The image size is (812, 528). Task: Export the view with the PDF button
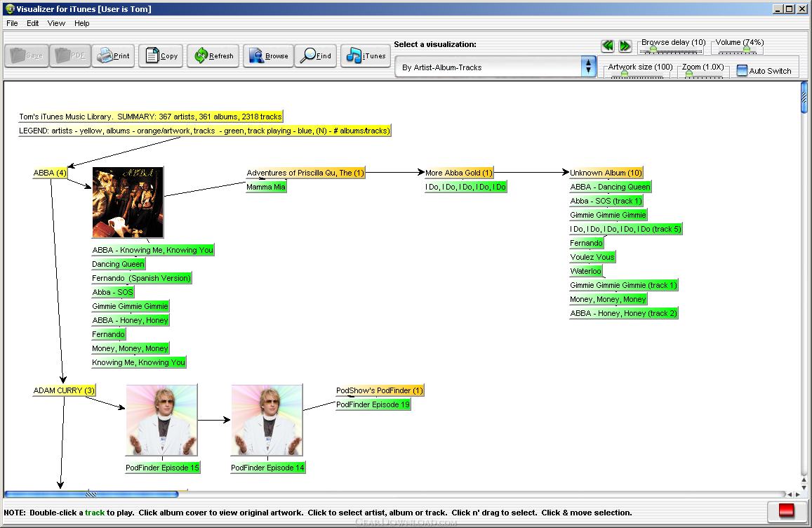tap(70, 55)
